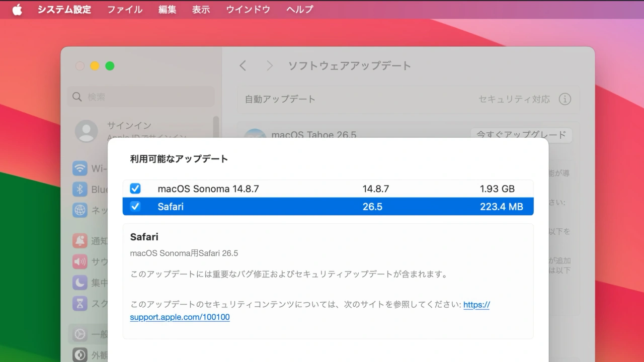Open sound speaker icon in sidebar

coord(80,261)
